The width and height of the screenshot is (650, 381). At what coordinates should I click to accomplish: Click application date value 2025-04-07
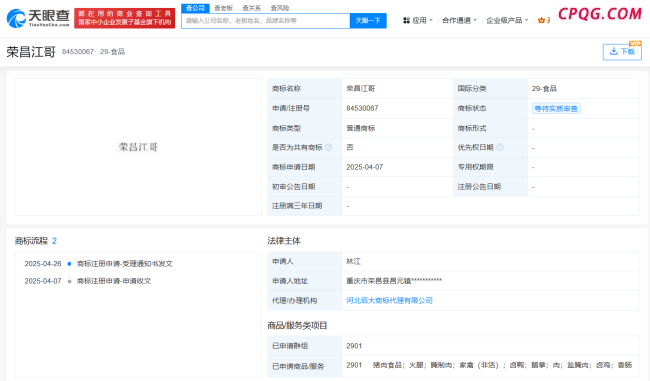click(x=365, y=167)
